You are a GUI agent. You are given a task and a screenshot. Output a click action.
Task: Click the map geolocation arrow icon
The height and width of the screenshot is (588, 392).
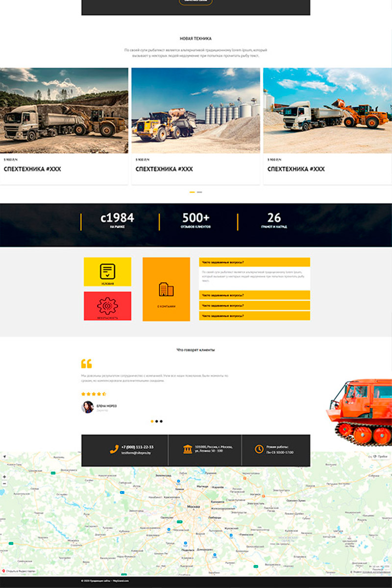tap(4, 456)
